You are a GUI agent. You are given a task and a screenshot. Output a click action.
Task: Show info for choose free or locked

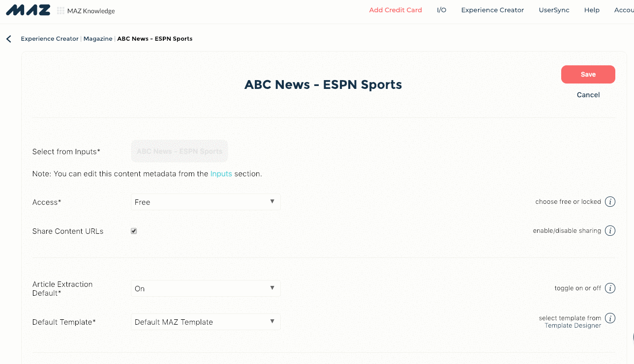click(x=610, y=202)
